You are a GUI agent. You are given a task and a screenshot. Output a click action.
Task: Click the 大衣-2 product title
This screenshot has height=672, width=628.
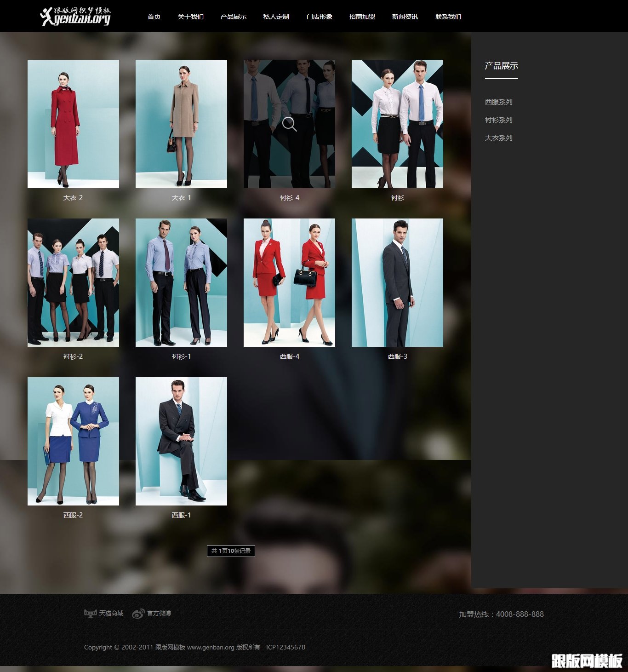tap(73, 198)
